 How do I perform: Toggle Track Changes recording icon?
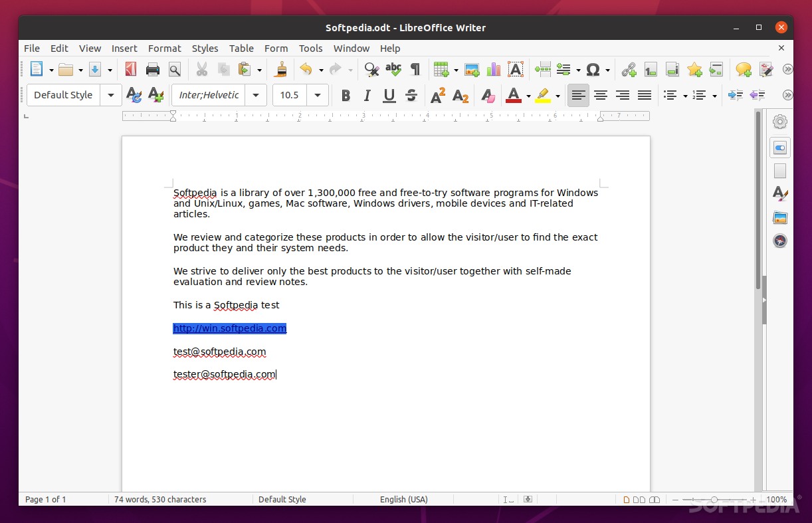coord(766,69)
